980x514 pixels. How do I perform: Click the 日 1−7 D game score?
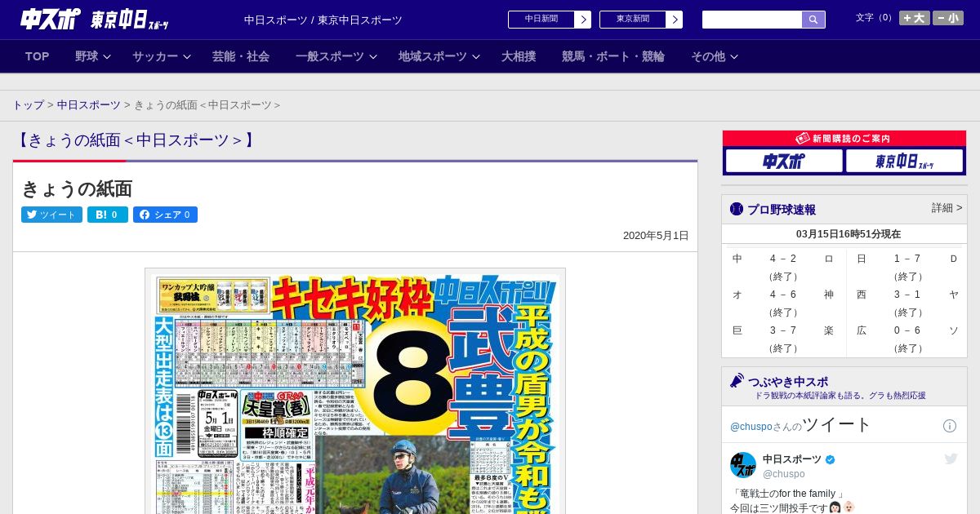coord(906,267)
